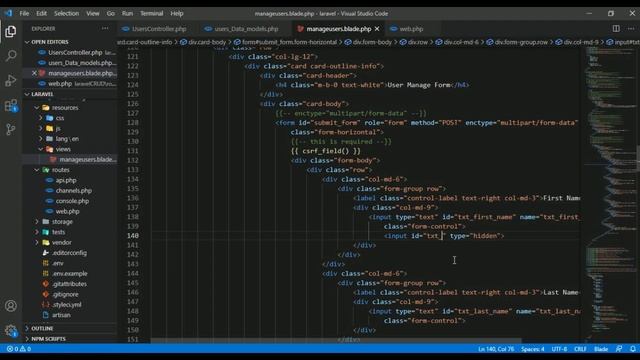This screenshot has width=640, height=360.
Task: Open the Go menu
Action: 111,13
